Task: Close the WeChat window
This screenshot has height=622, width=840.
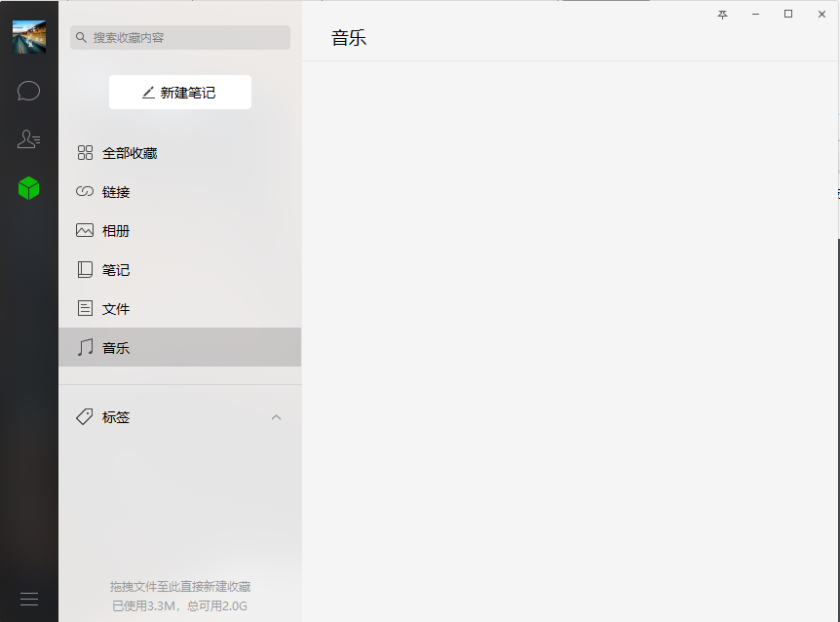Action: pos(821,15)
